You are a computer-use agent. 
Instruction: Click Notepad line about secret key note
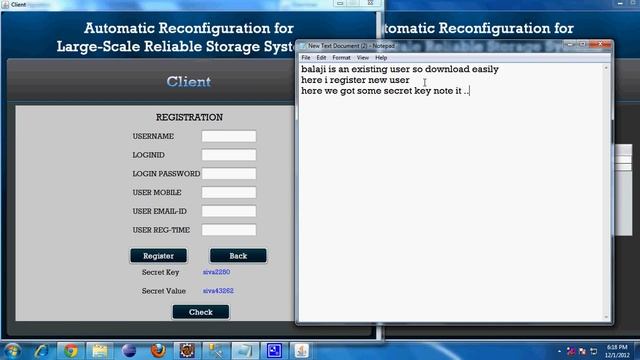click(x=385, y=91)
